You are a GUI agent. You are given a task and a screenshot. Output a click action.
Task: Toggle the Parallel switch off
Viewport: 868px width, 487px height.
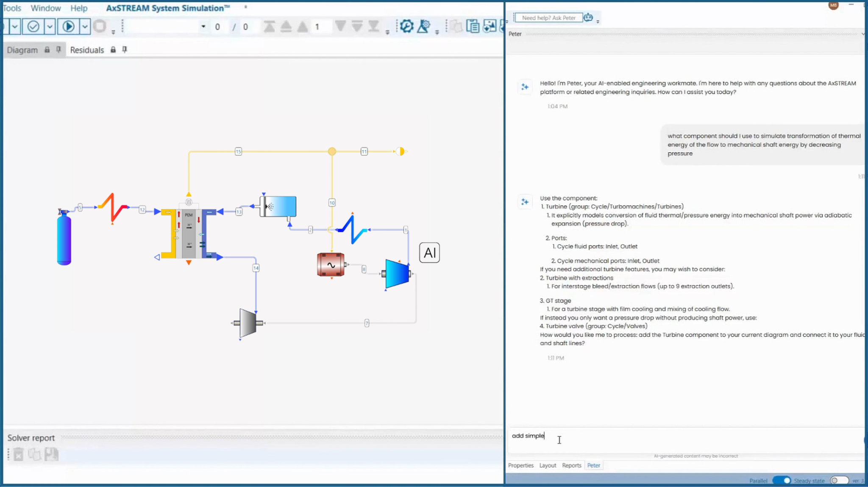coord(782,480)
